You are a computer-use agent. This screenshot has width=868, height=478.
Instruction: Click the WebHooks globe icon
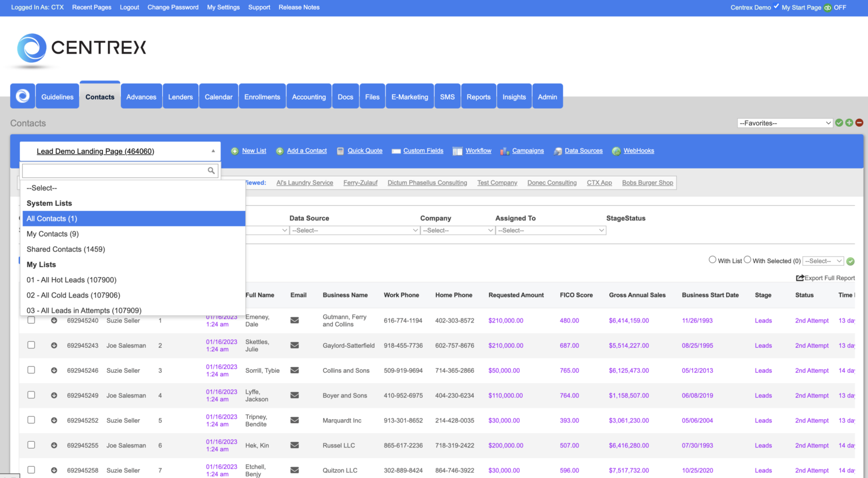(x=617, y=151)
